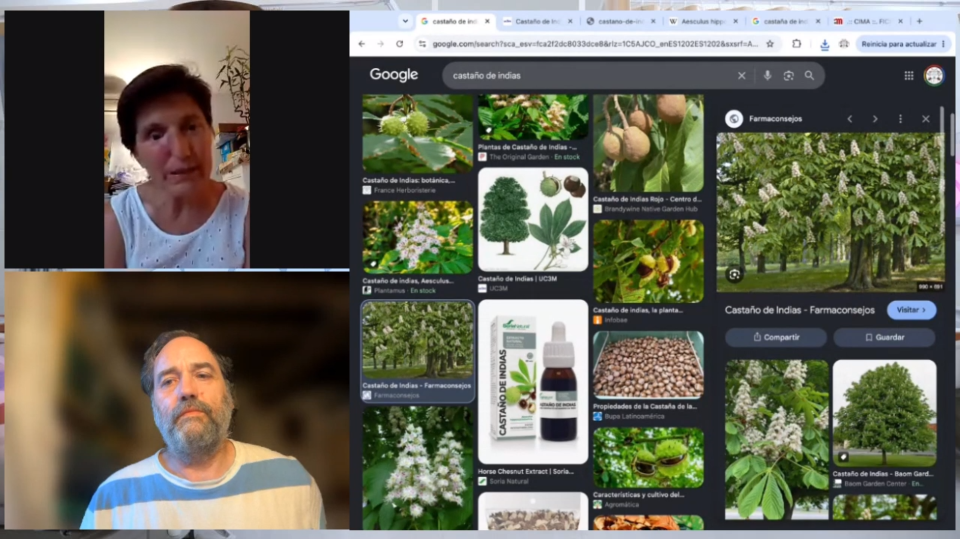Click the Agromática source label
Screen dimensions: 960x539
(621, 505)
